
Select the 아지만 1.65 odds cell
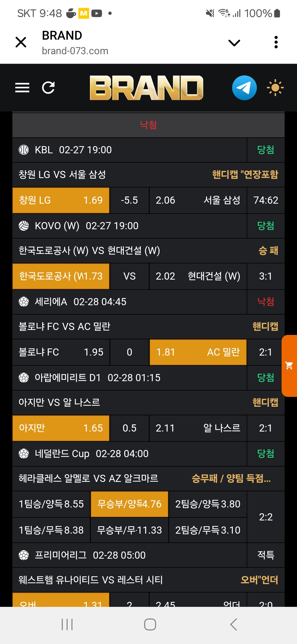pyautogui.click(x=61, y=428)
